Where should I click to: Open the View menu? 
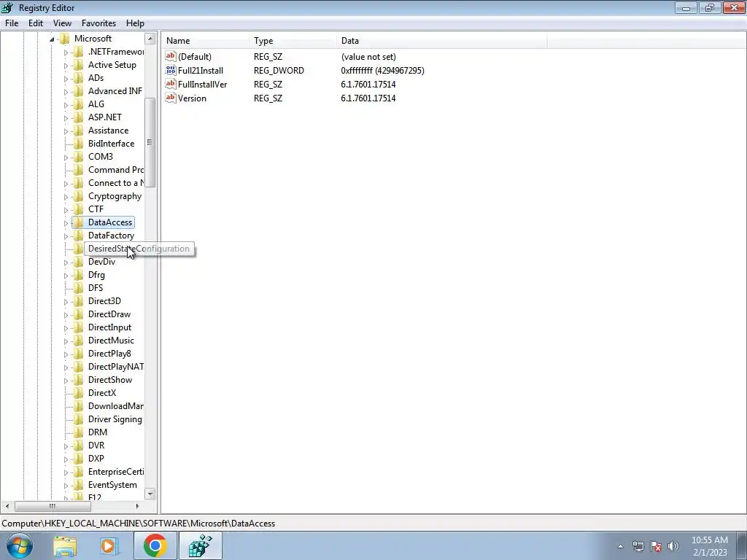point(62,23)
